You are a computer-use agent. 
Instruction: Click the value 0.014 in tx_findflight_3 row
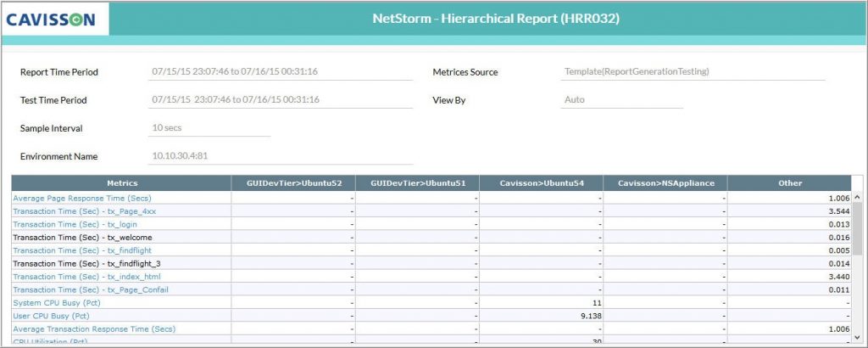coord(839,264)
